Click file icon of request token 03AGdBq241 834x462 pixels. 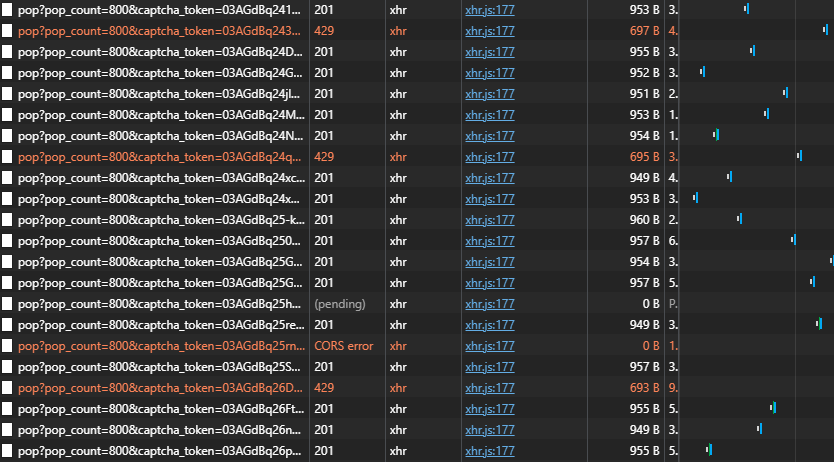pos(7,10)
